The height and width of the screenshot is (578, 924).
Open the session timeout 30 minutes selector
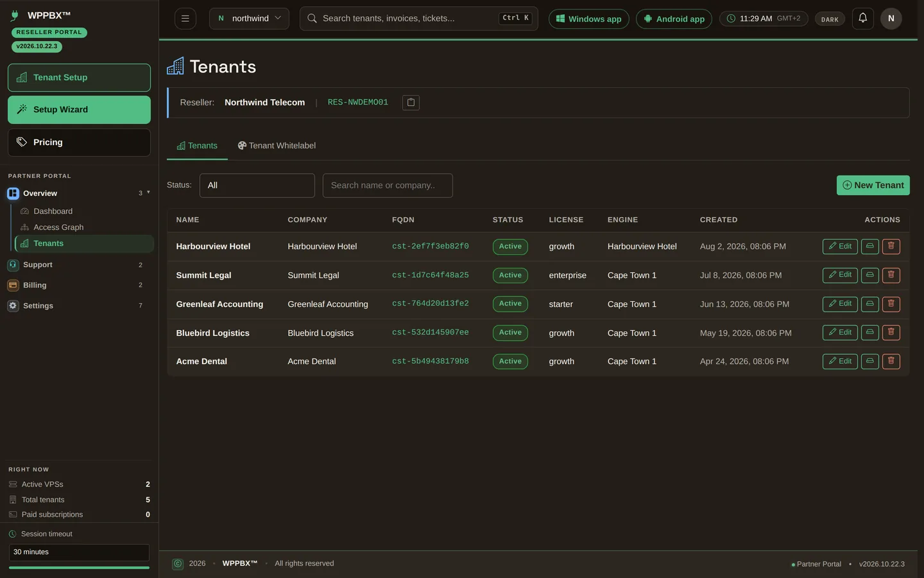coord(79,552)
